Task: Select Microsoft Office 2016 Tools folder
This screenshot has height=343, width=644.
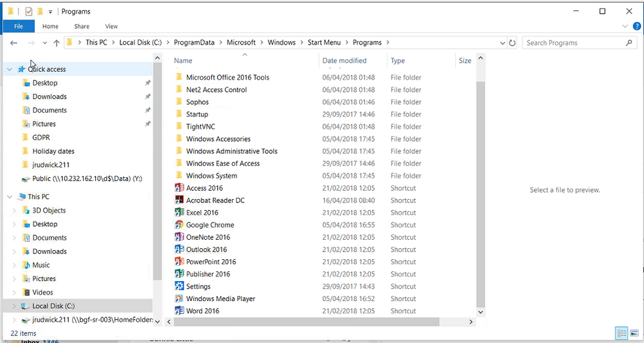Action: click(227, 77)
